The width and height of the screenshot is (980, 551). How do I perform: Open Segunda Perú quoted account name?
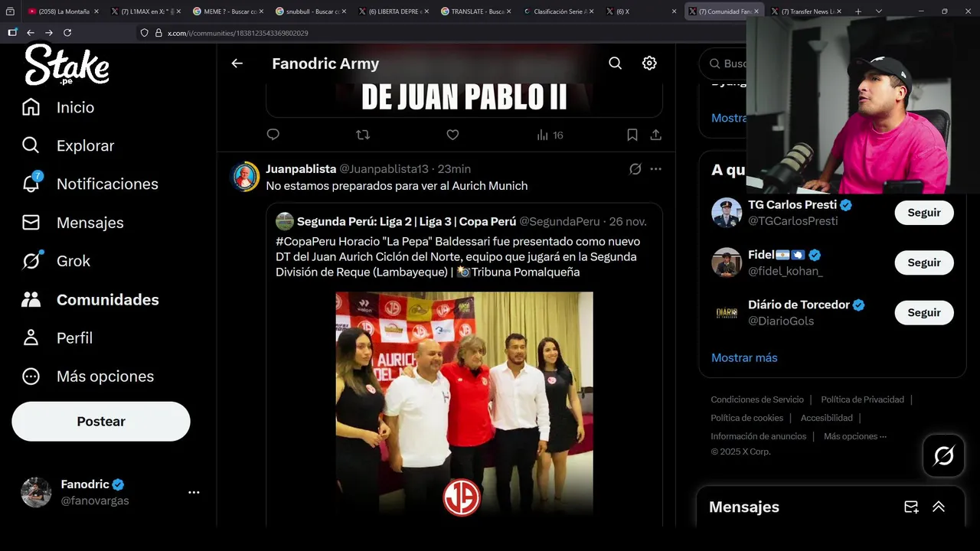pyautogui.click(x=406, y=221)
